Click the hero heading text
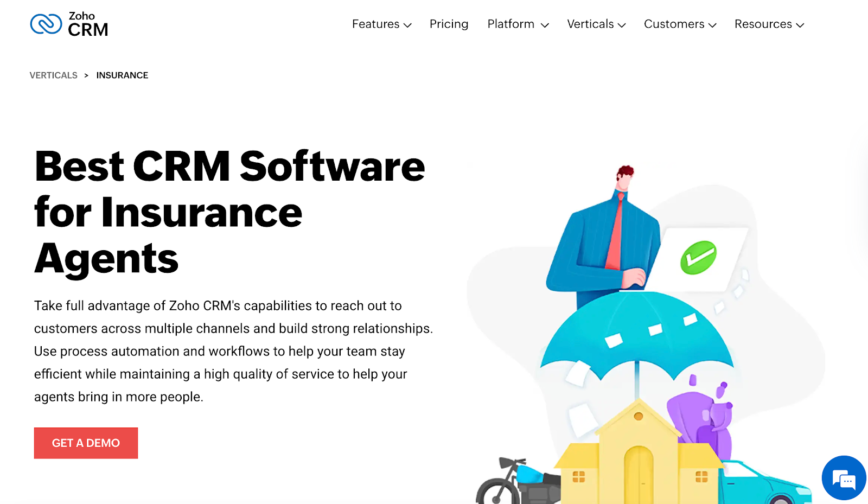The height and width of the screenshot is (504, 868). coord(229,212)
